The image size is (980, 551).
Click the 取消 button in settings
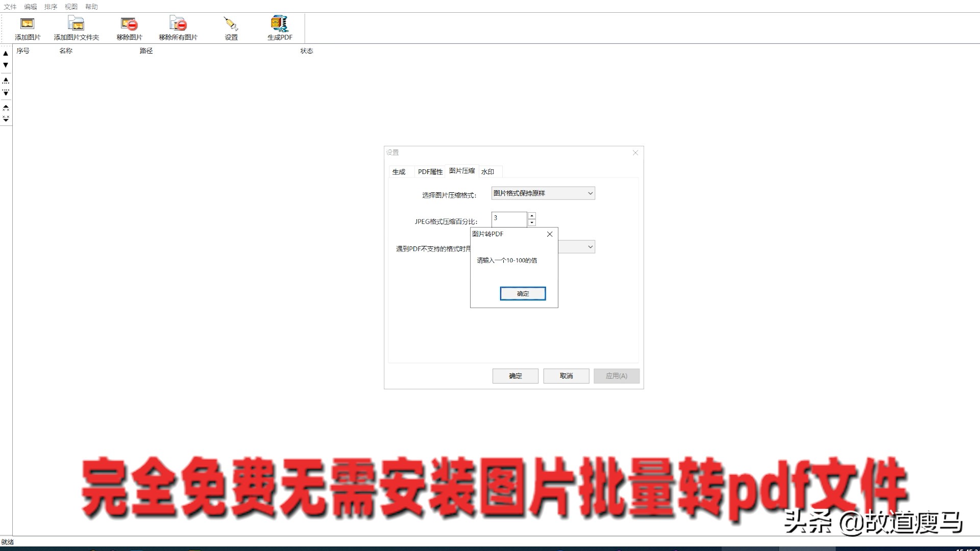566,375
